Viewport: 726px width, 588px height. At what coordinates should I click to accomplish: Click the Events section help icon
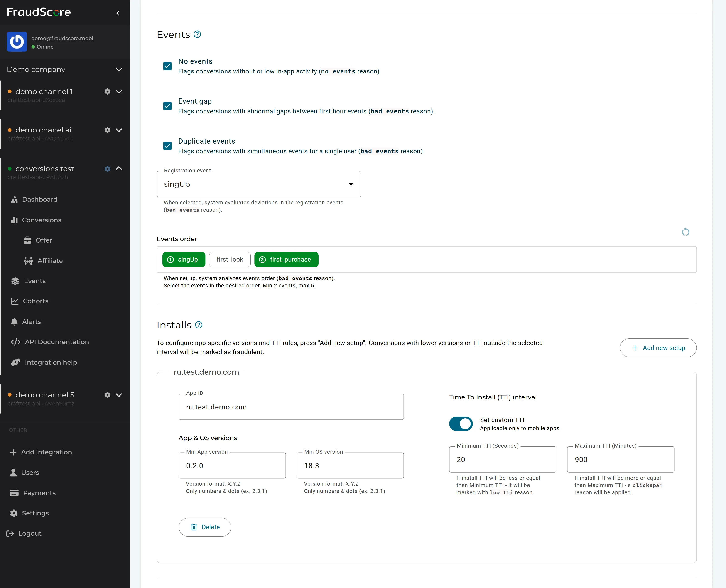[197, 34]
